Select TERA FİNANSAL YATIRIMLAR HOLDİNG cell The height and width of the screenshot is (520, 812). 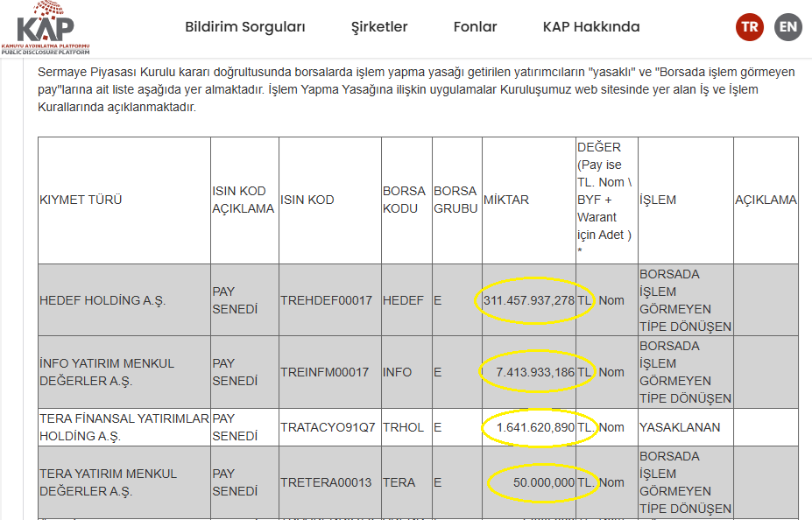pos(124,427)
